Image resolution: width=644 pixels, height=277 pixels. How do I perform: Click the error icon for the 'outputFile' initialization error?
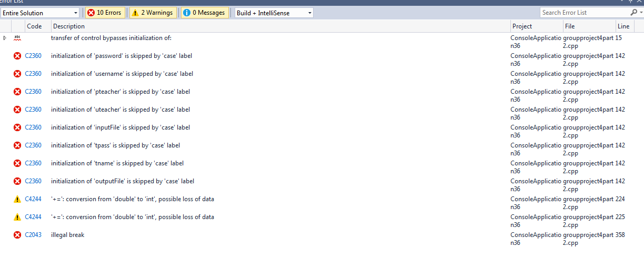click(x=17, y=181)
